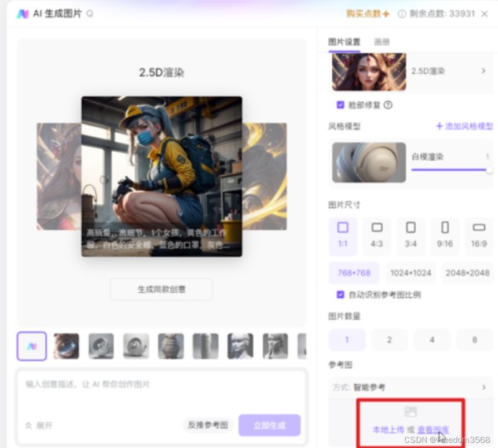The height and width of the screenshot is (448, 498).
Task: Select the 1:1 aspect ratio
Action: 343,236
